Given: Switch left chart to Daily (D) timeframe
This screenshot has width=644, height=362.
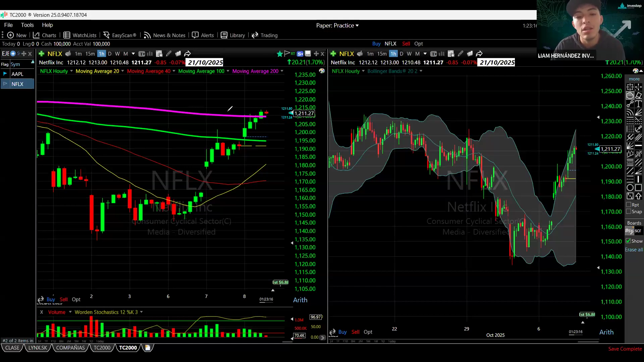Looking at the screenshot, I should tap(110, 54).
